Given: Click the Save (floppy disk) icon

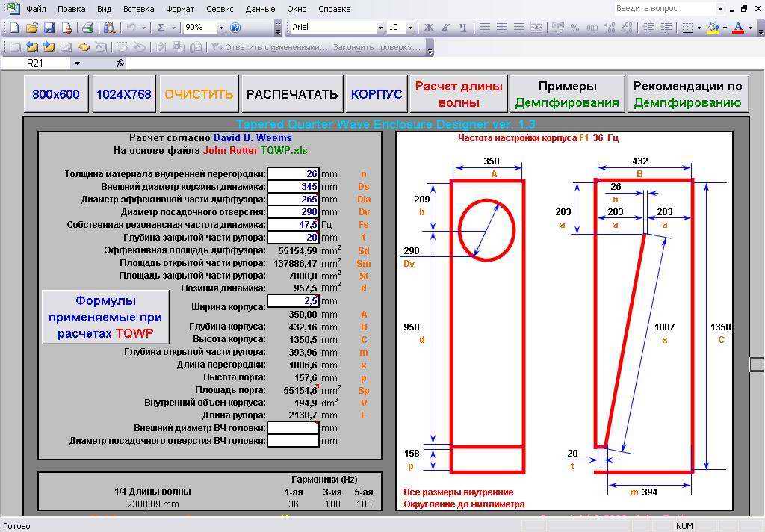Looking at the screenshot, I should [x=49, y=28].
